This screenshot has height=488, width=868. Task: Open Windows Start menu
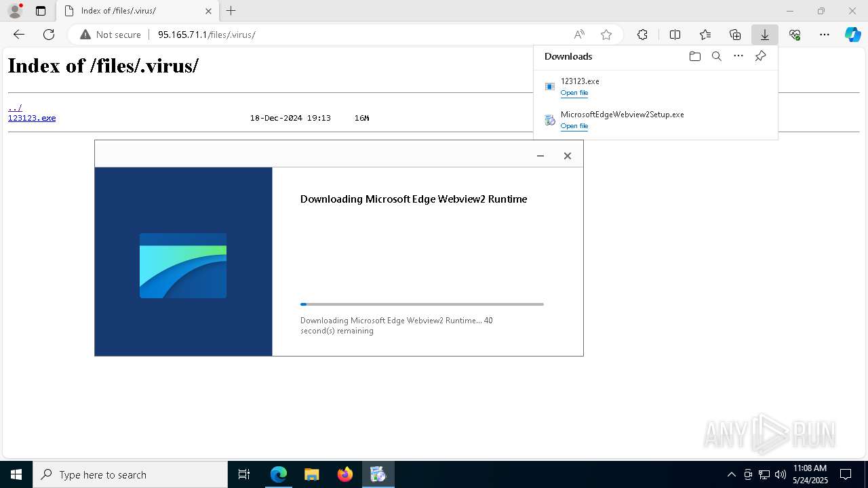click(x=16, y=474)
